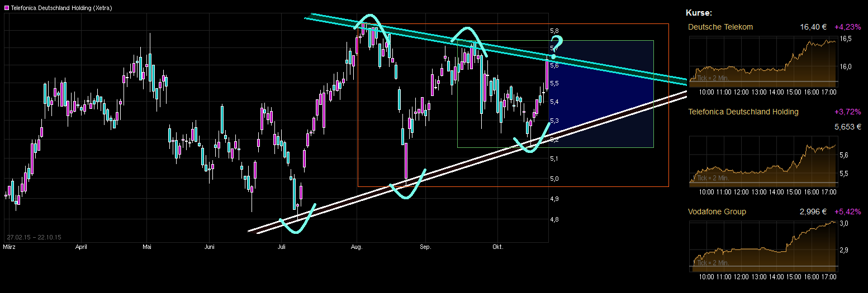Open the Deutsche Telekom quote link
868x293 pixels.
[720, 27]
